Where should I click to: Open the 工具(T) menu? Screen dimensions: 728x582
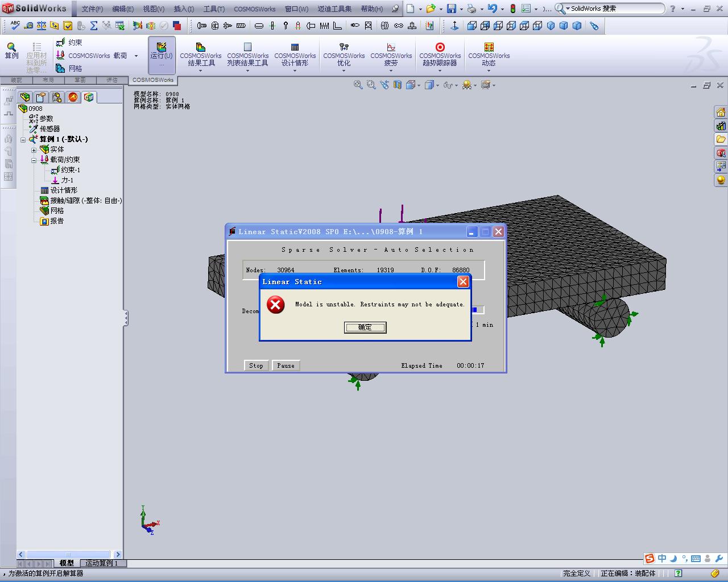coord(214,9)
